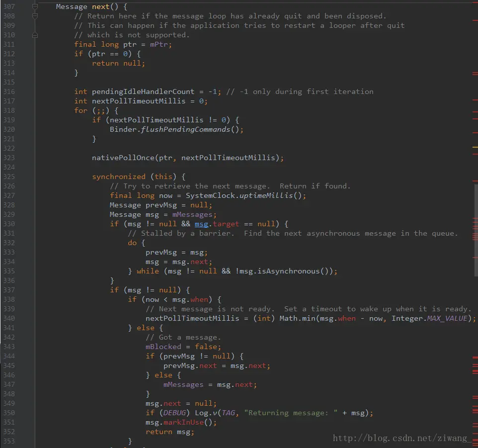Viewport: 478px width, 448px height.
Task: Click the yellow warning stripe in the right margin
Action: point(475,147)
